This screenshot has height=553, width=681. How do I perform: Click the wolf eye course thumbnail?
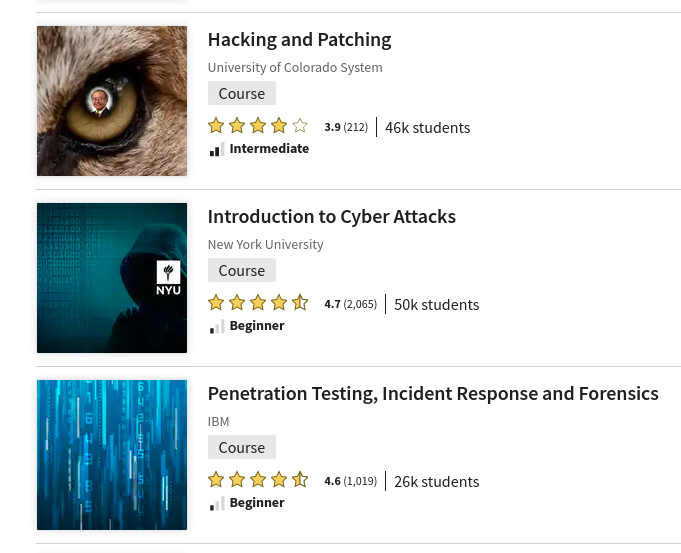tap(112, 101)
